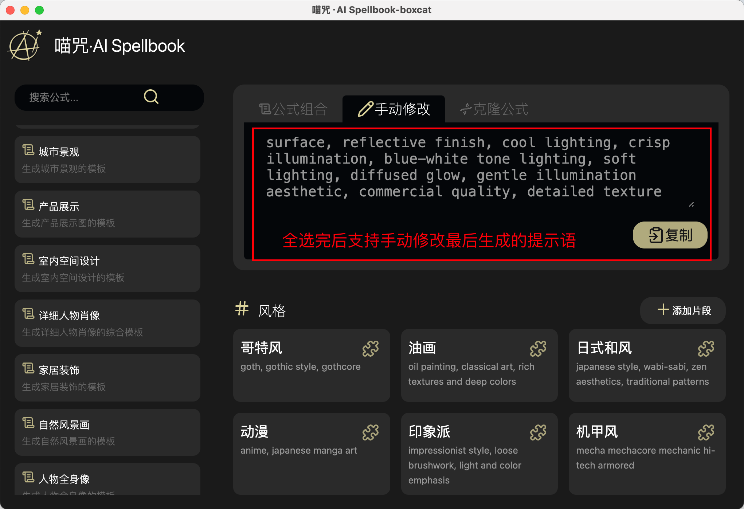744x510 pixels.
Task: Click 'anime, japanese manga art' text
Action: [x=298, y=451]
